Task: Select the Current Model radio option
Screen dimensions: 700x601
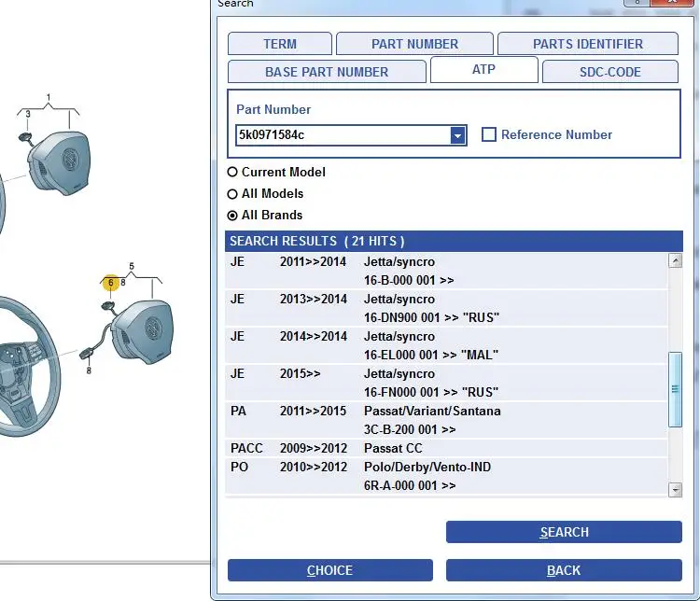Action: 232,172
